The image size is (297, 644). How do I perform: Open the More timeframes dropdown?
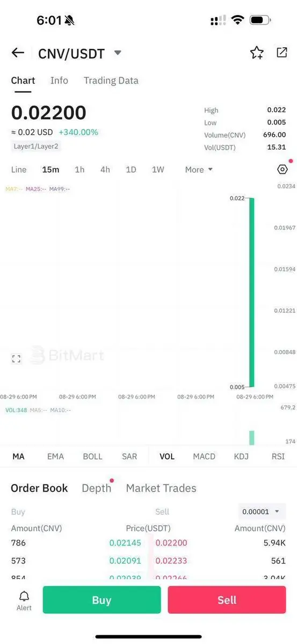pyautogui.click(x=199, y=170)
